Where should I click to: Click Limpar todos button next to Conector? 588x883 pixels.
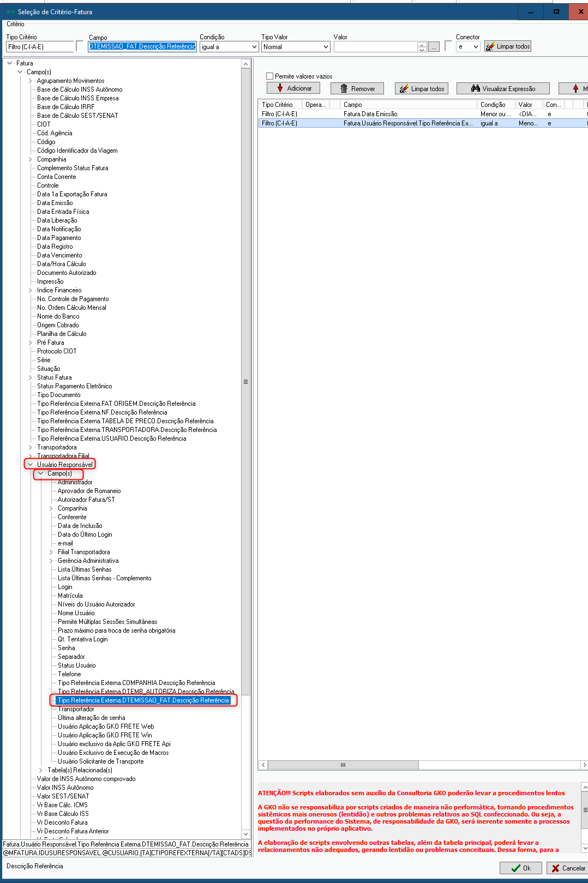pos(507,46)
